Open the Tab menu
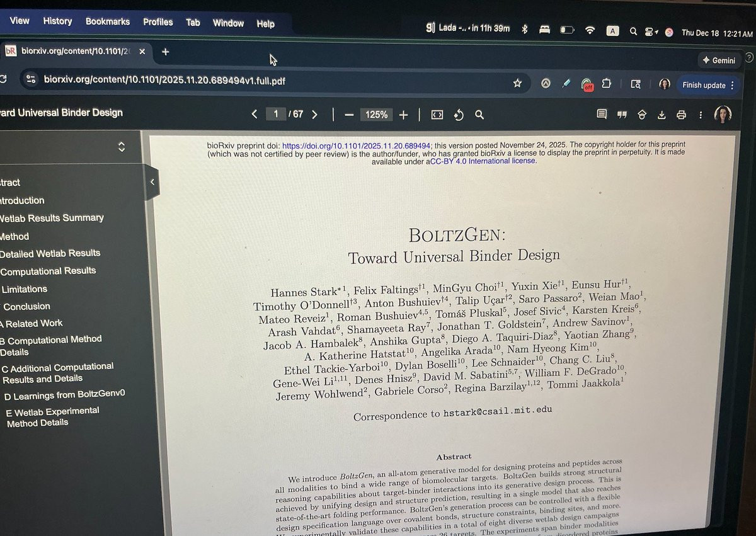Viewport: 756px width, 536px height. (193, 23)
